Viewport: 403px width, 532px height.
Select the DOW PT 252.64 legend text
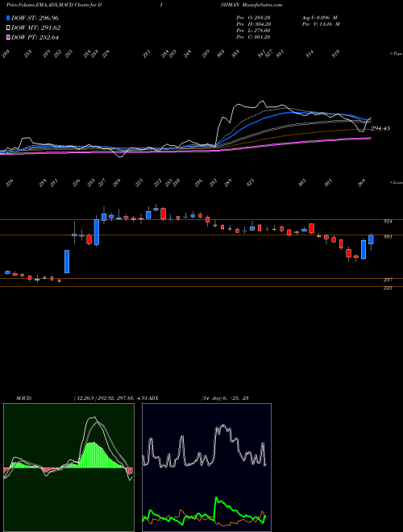click(35, 37)
